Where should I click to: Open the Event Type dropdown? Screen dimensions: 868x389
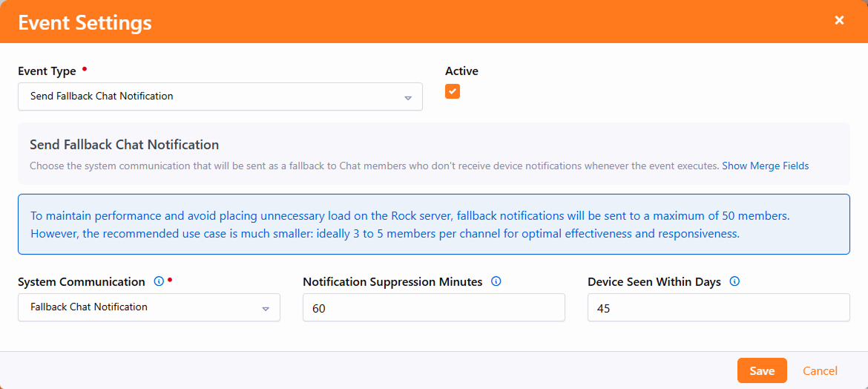coord(220,97)
